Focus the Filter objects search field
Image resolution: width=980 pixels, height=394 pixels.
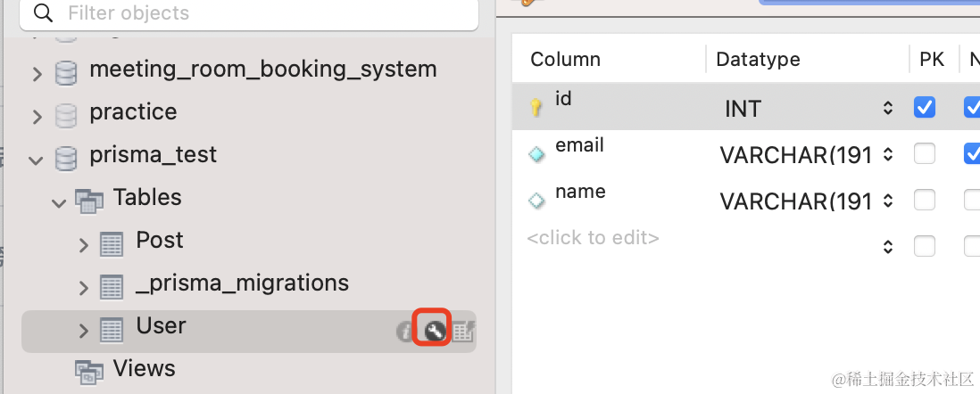259,13
